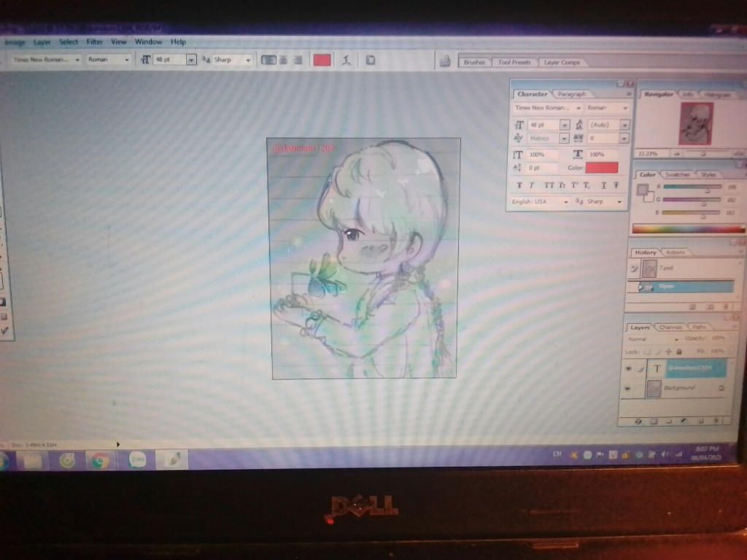Click the palette well file browser icon
747x560 pixels.
click(445, 61)
